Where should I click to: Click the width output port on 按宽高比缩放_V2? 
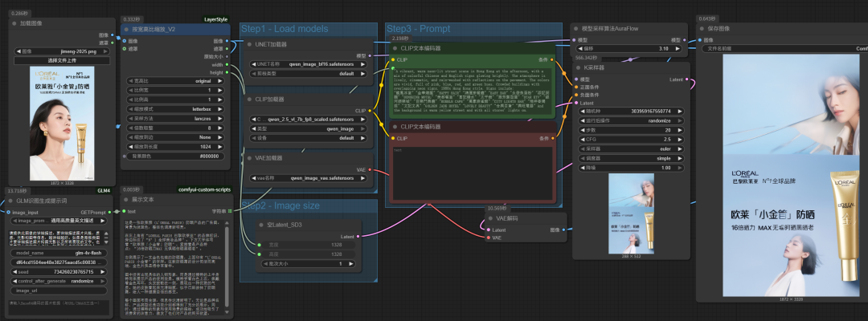(x=227, y=65)
